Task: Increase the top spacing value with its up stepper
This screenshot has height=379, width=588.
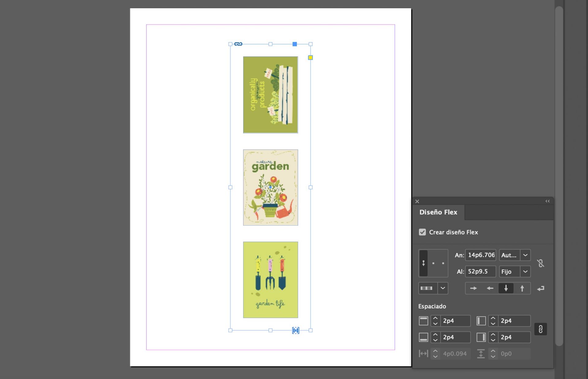Action: coord(435,318)
